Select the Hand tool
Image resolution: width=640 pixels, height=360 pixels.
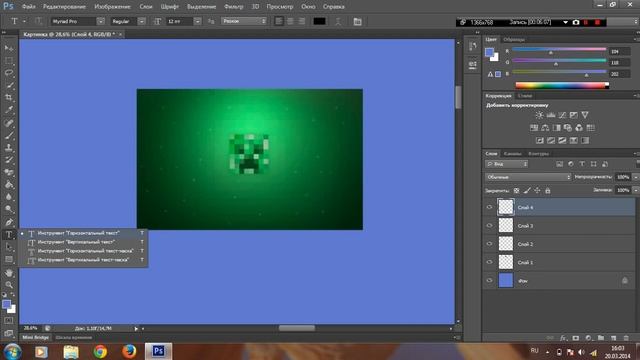(9, 272)
